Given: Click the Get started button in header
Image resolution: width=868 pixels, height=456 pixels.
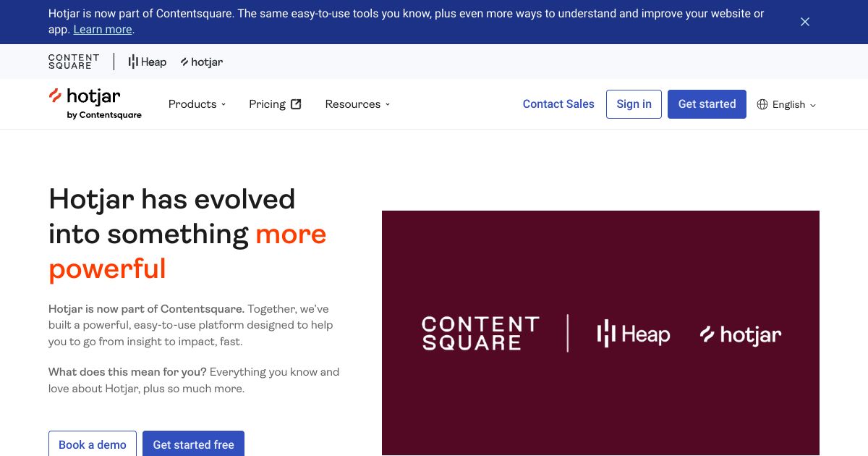Looking at the screenshot, I should 707,104.
